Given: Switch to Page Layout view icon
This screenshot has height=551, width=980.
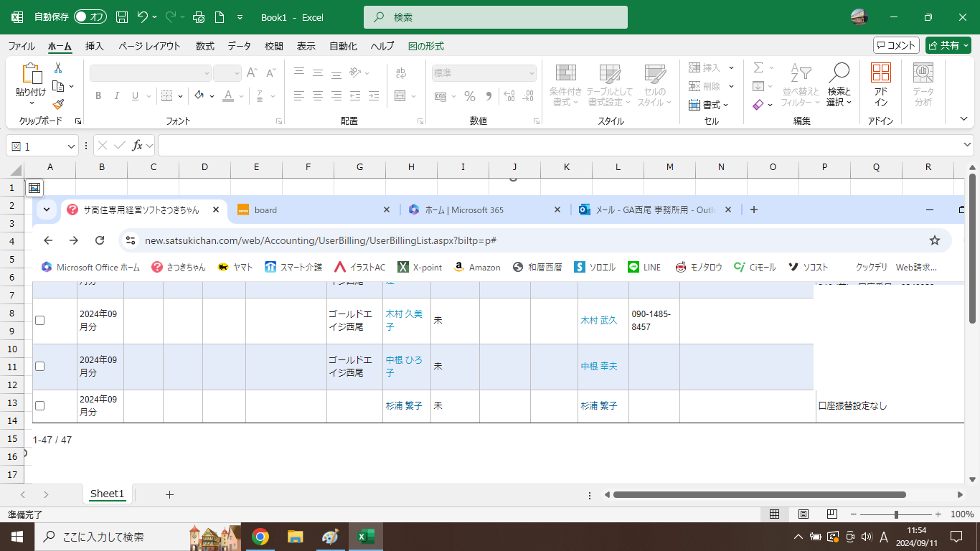Looking at the screenshot, I should tap(804, 514).
